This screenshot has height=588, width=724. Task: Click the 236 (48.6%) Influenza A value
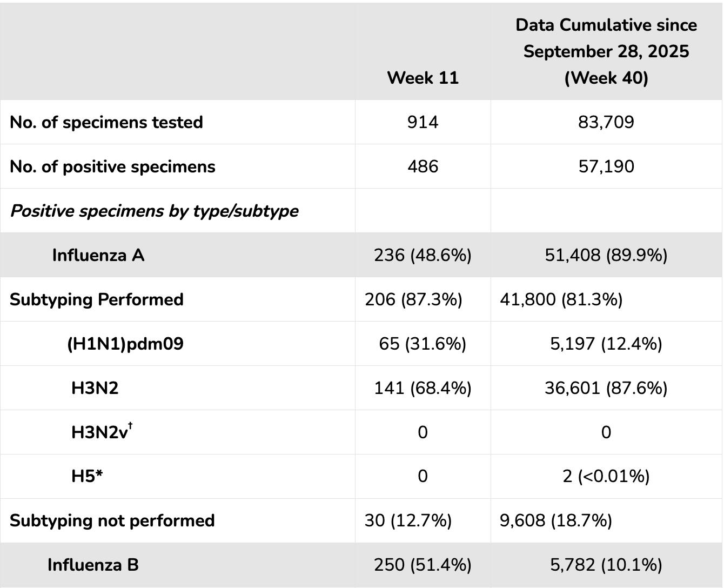423,255
